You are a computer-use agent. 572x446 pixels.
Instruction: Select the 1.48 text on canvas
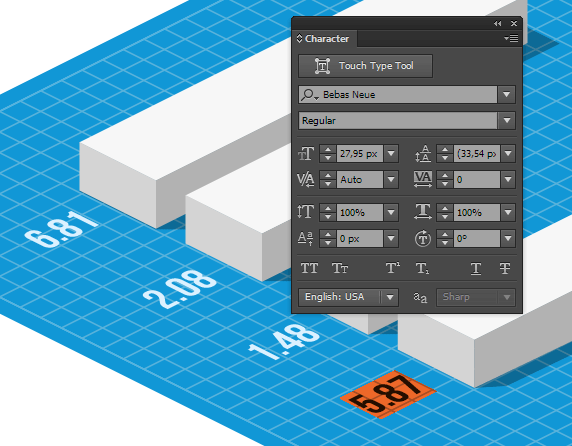(x=284, y=342)
